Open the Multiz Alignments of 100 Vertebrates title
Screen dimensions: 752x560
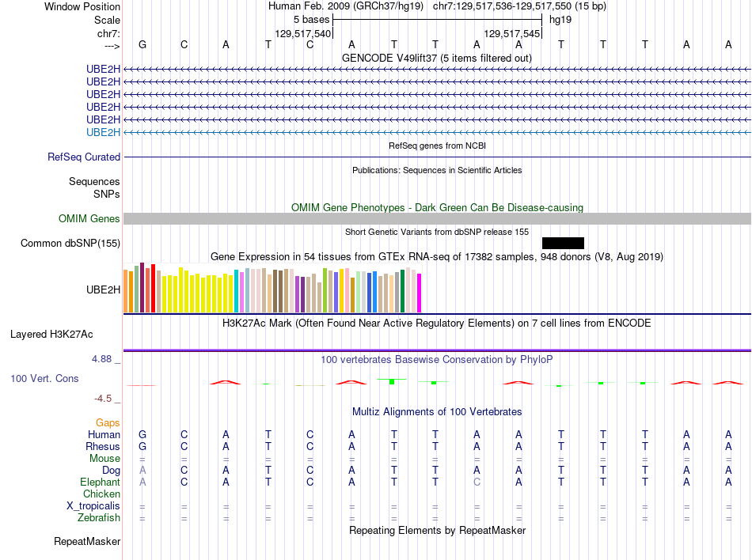[437, 411]
